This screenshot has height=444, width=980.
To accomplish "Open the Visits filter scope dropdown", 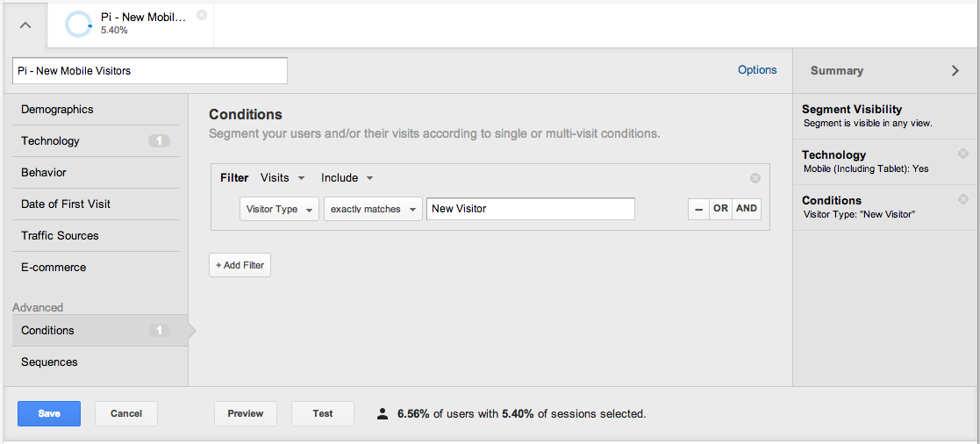I will point(283,178).
